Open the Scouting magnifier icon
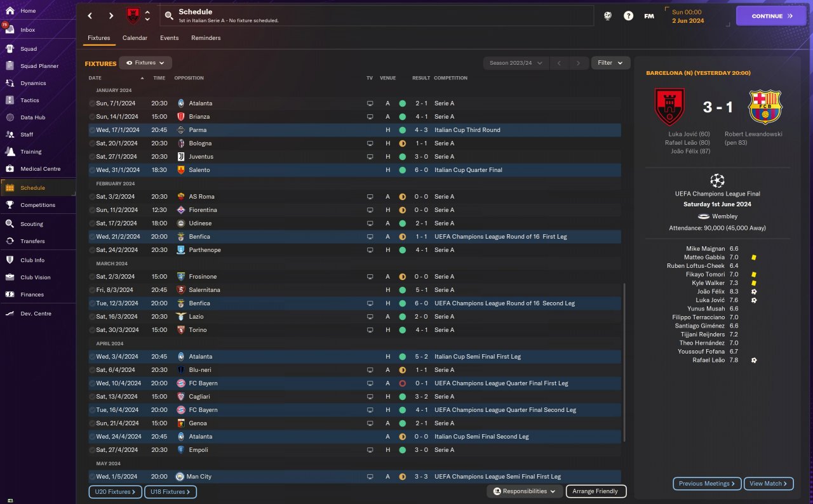Viewport: 813px width, 504px height. [x=10, y=224]
